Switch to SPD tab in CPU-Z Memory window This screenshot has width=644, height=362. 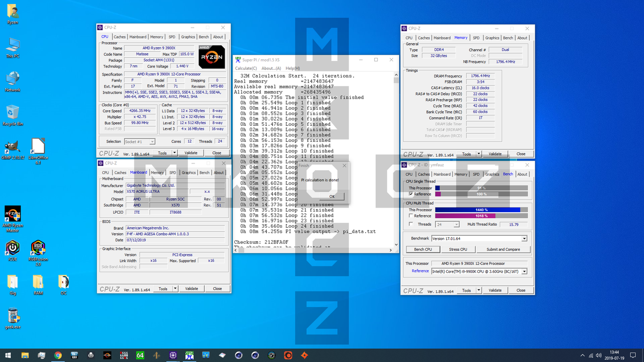(476, 38)
